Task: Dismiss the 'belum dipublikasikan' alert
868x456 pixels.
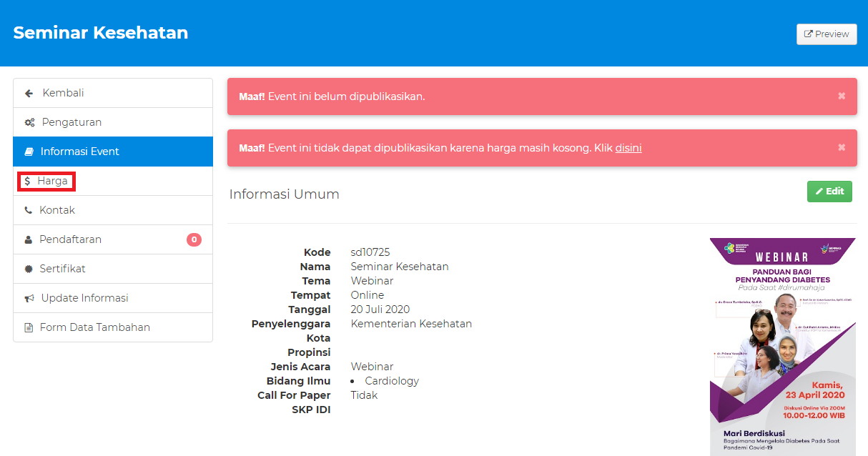Action: [842, 96]
